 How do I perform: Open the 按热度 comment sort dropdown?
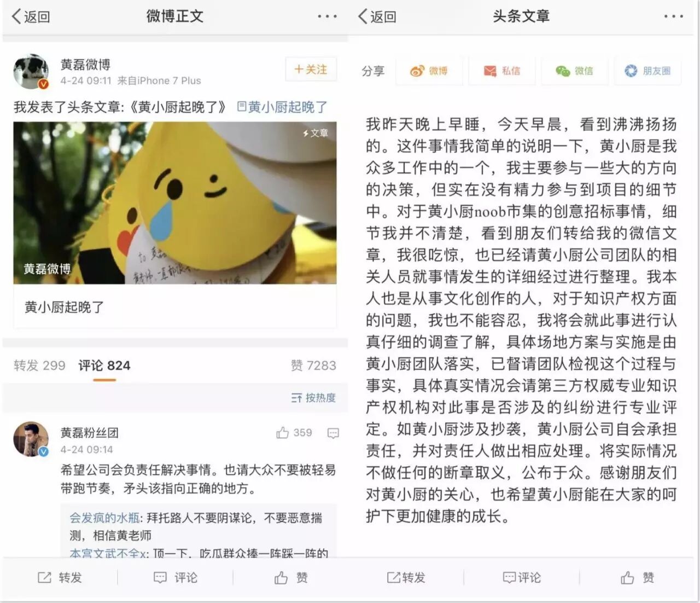313,398
